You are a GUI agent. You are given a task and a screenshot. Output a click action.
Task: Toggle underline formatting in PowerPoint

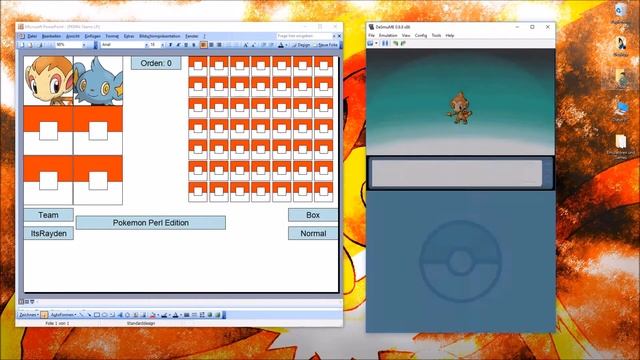[x=186, y=45]
